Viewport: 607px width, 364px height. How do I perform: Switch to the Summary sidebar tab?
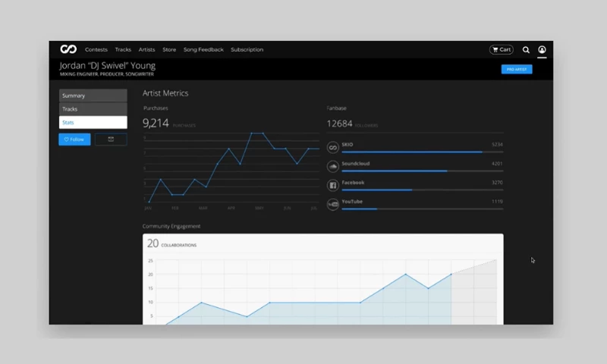point(93,96)
